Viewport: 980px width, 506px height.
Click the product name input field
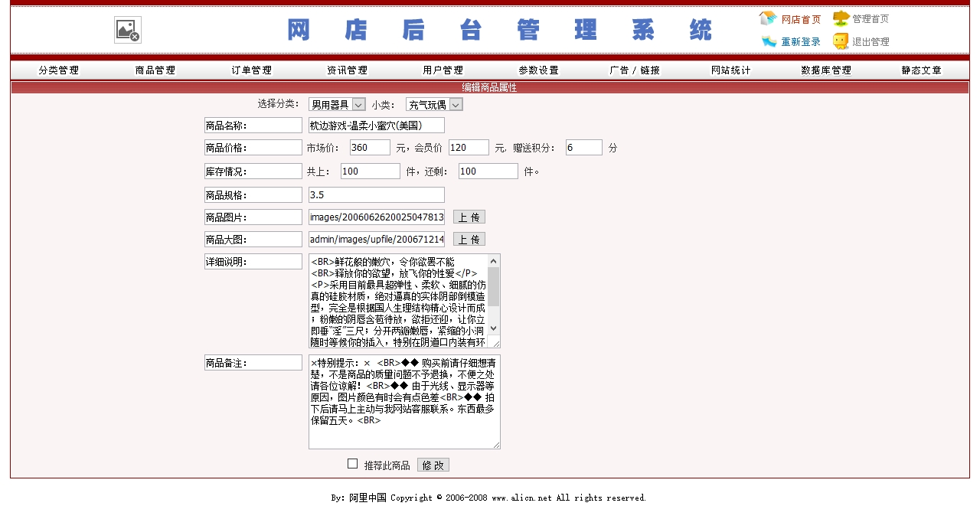(377, 126)
